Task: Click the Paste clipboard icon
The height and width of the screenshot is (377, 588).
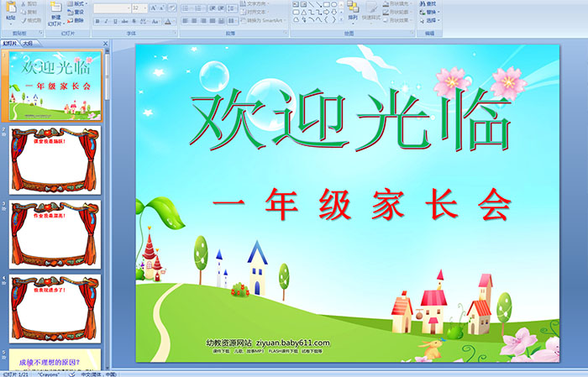Action: [x=11, y=8]
